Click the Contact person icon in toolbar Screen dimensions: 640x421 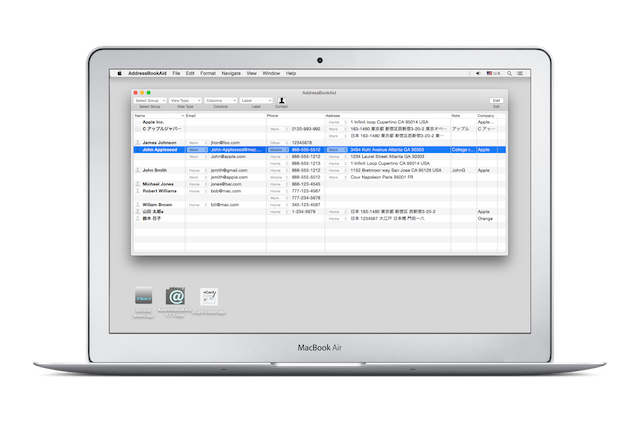point(281,100)
